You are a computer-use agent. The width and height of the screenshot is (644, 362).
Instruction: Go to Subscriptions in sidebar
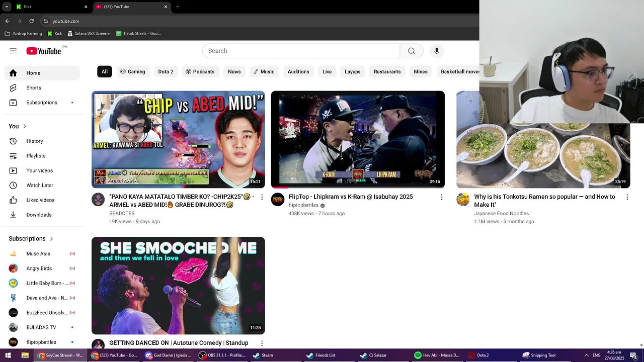click(x=42, y=103)
